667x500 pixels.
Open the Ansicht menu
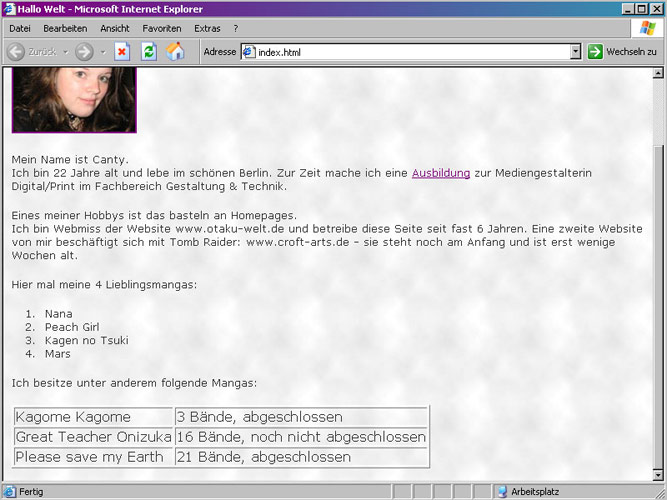115,29
